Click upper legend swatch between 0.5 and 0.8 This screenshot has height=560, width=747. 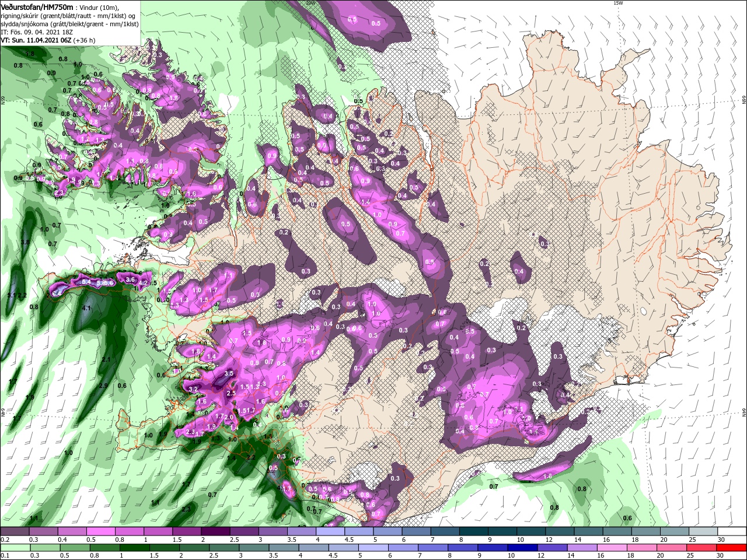pyautogui.click(x=100, y=531)
